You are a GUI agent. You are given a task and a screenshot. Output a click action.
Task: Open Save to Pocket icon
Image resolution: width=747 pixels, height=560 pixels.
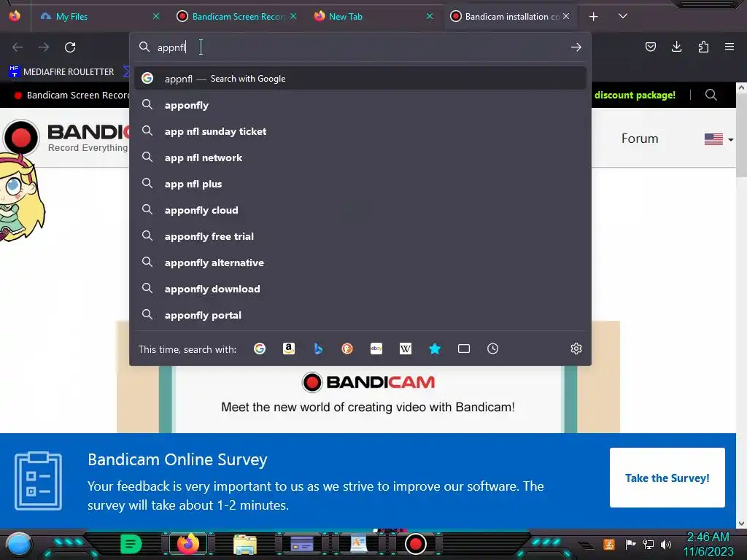[x=650, y=47]
